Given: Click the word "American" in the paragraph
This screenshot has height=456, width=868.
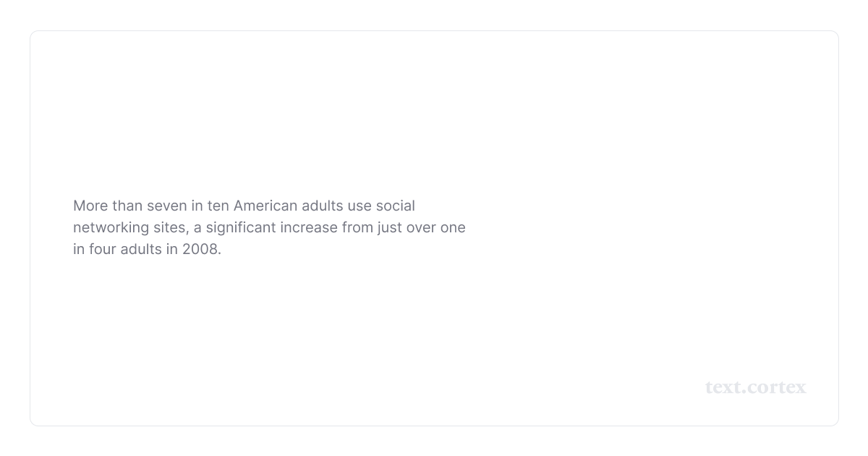Looking at the screenshot, I should pyautogui.click(x=265, y=206).
